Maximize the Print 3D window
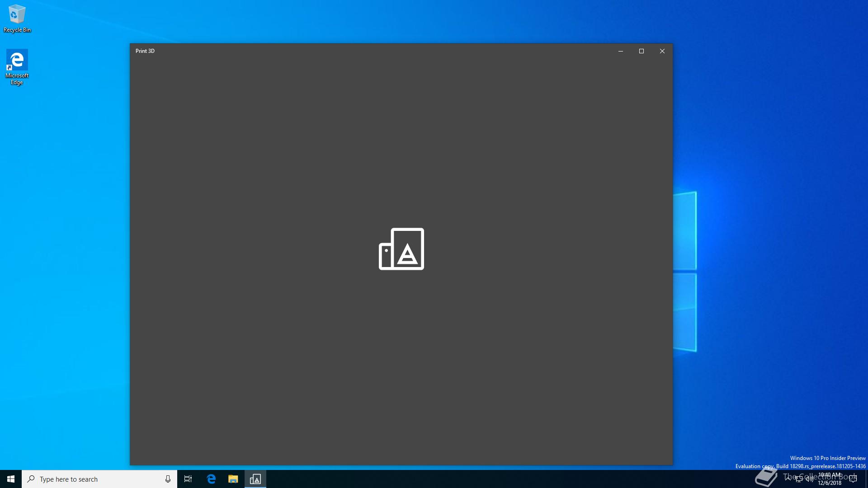Image resolution: width=868 pixels, height=488 pixels. (x=642, y=51)
